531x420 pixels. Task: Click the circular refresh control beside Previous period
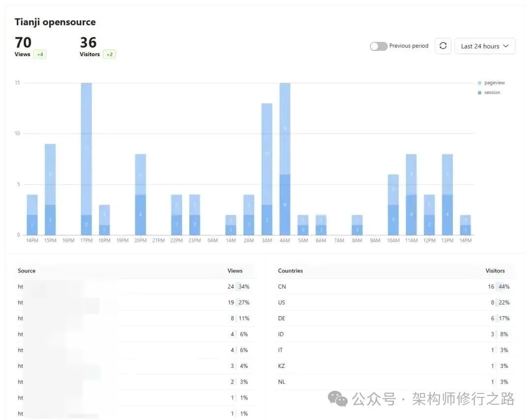pos(443,46)
